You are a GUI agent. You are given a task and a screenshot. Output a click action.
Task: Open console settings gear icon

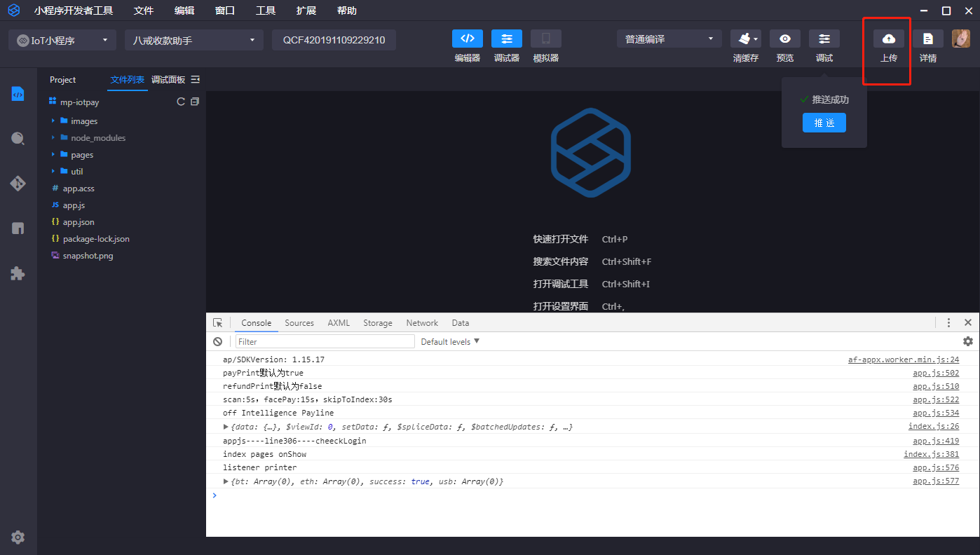pyautogui.click(x=968, y=341)
